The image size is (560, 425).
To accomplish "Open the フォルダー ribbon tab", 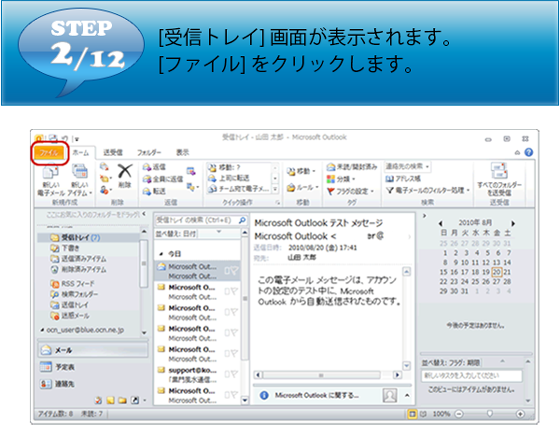I will (149, 153).
